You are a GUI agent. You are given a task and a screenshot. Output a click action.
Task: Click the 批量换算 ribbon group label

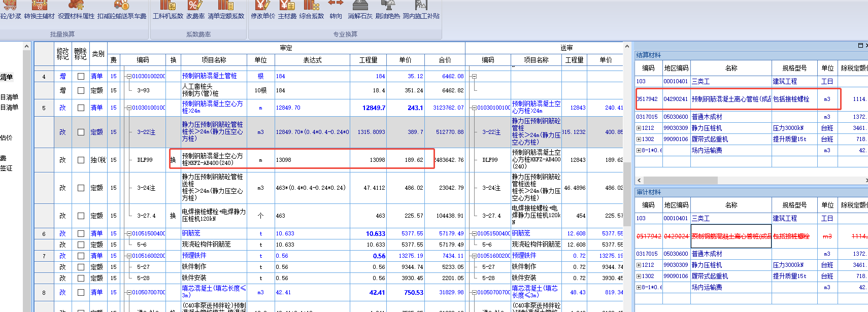coord(62,34)
